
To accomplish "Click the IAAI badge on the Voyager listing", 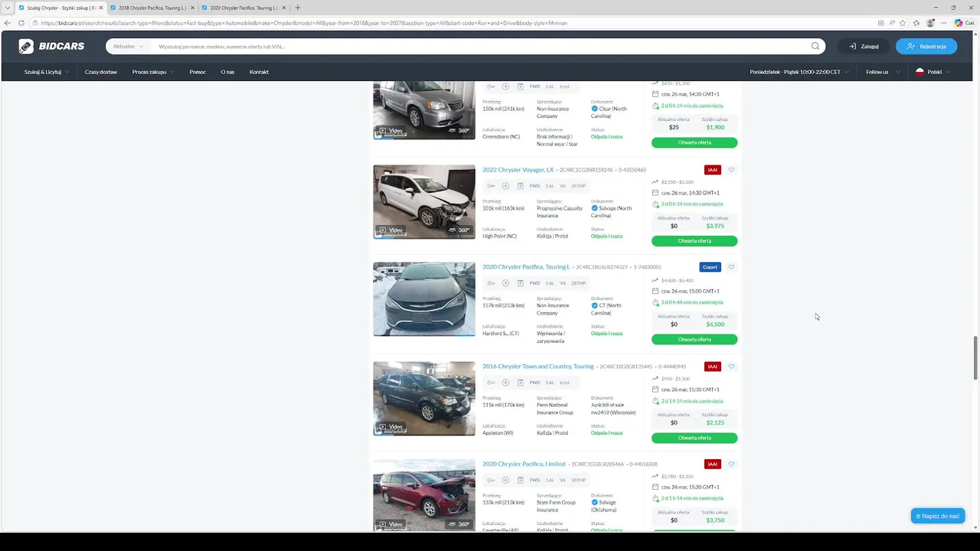I will 713,170.
